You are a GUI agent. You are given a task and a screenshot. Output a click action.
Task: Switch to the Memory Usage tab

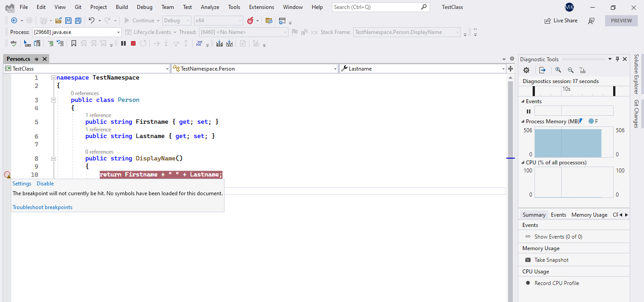click(x=589, y=214)
